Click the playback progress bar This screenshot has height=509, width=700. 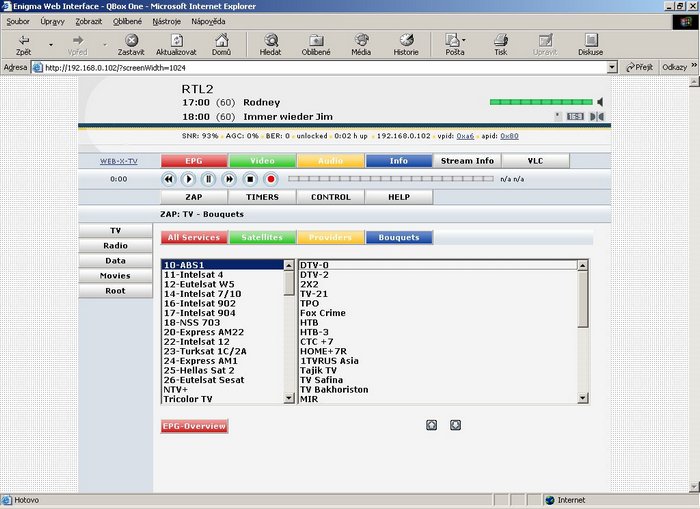pyautogui.click(x=391, y=179)
